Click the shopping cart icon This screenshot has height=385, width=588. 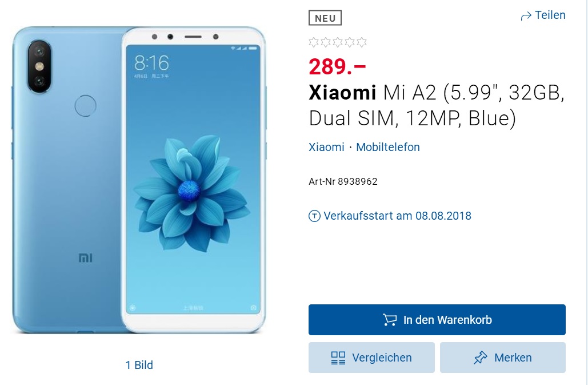coord(390,320)
